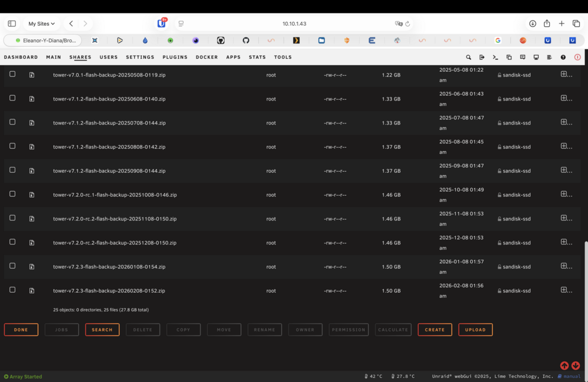The image size is (588, 382).
Task: Click the 10.10.1.43 address field
Action: tap(295, 24)
